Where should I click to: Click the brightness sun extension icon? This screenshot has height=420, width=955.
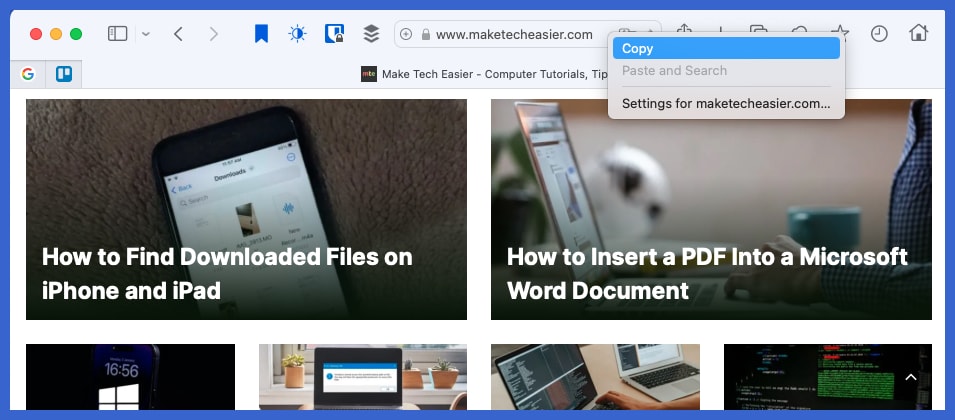click(297, 33)
